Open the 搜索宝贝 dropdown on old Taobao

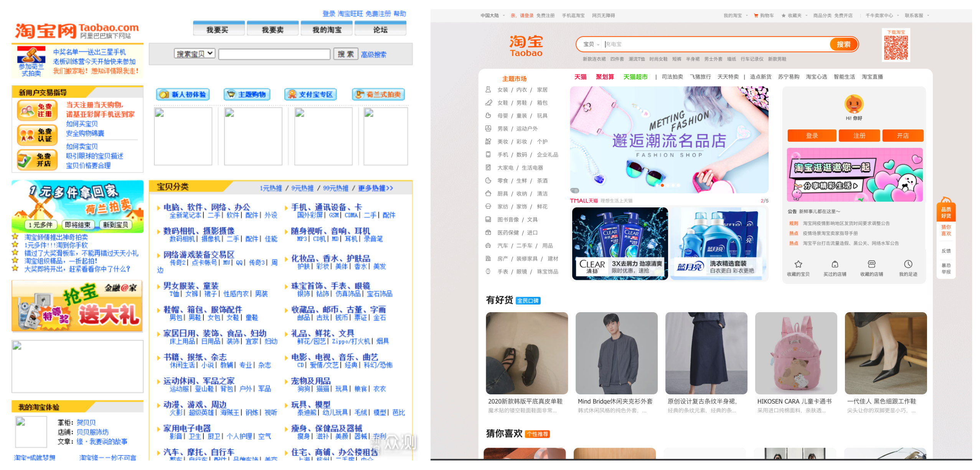click(x=194, y=54)
